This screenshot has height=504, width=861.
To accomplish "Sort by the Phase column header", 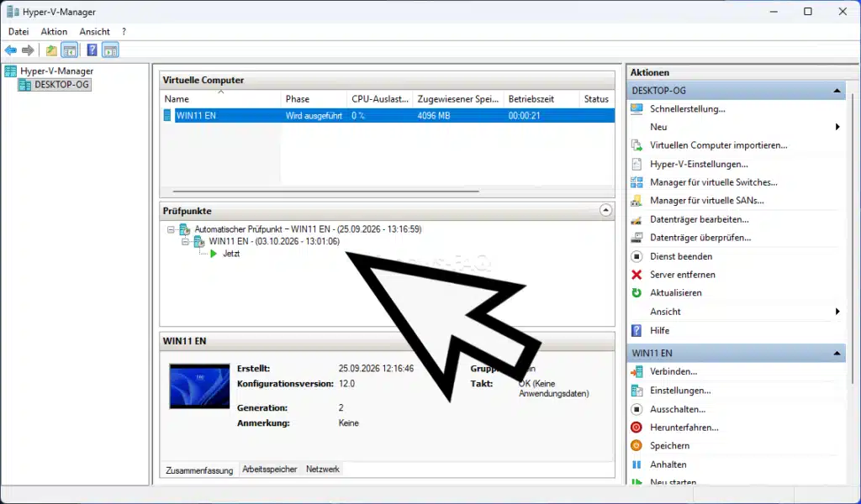I will pyautogui.click(x=314, y=99).
